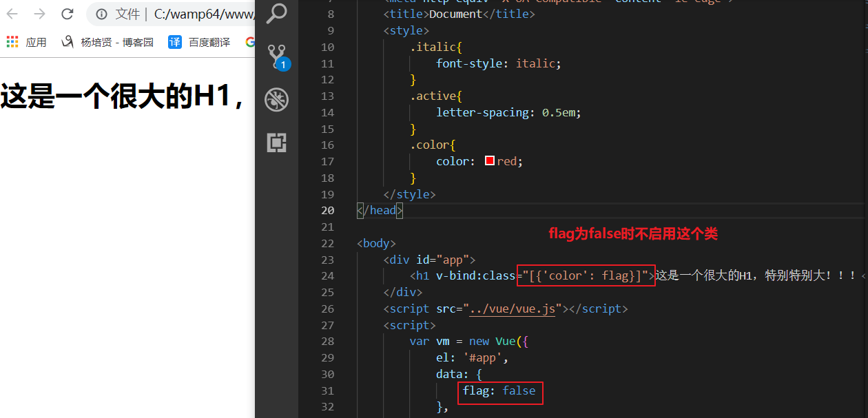
Task: Open the 杨培贤 - 博客园 bookmark
Action: pos(107,42)
